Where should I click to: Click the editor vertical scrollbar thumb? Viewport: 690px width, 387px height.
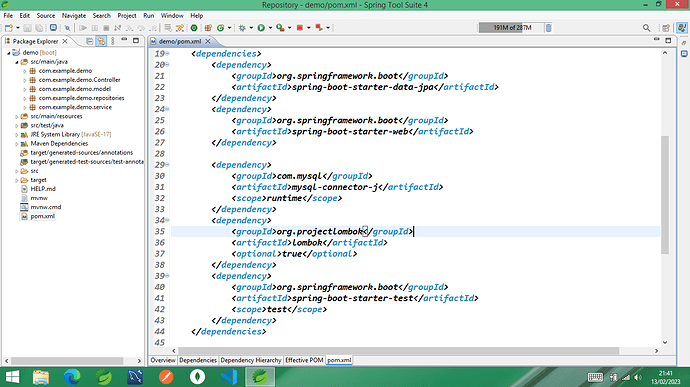tap(664, 195)
